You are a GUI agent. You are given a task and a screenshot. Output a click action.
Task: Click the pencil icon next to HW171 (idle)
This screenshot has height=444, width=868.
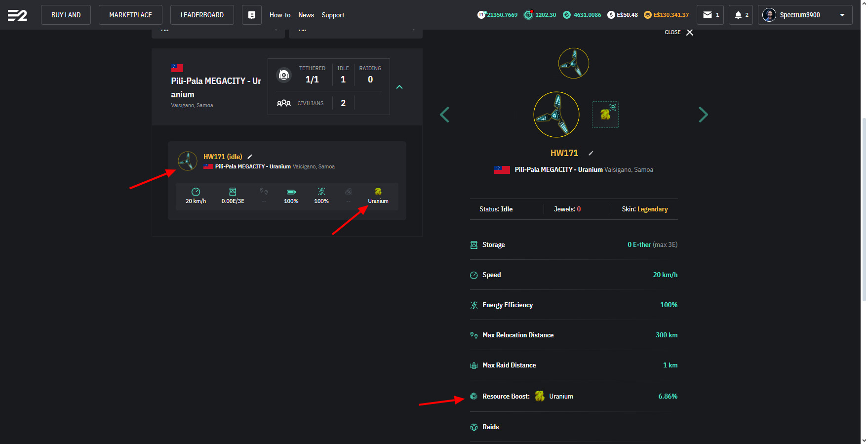coord(250,157)
